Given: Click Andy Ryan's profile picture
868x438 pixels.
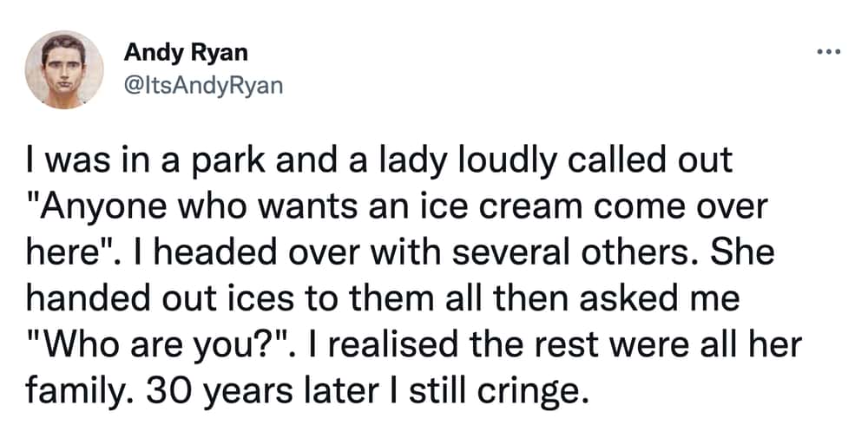Looking at the screenshot, I should (64, 69).
